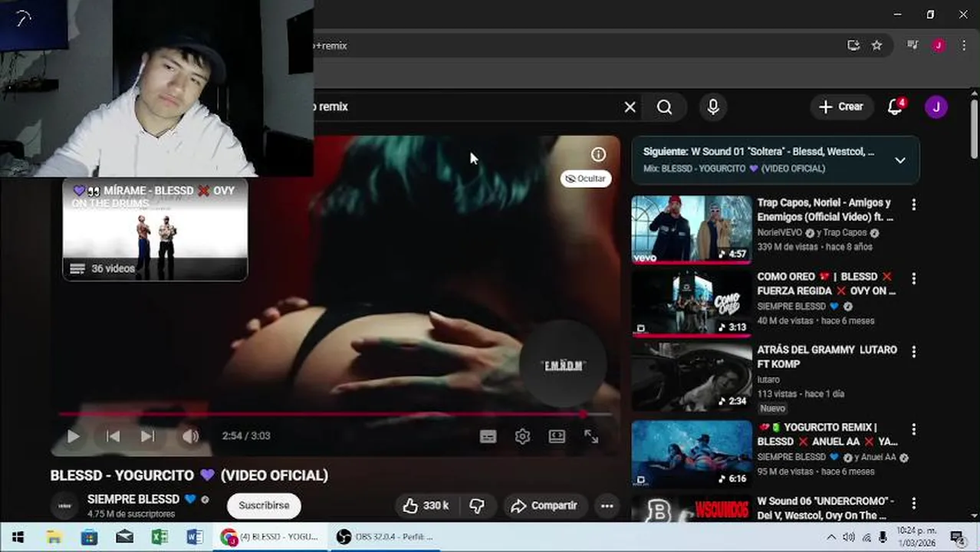Click the Suscribirse button
This screenshot has width=980, height=552.
(x=264, y=506)
